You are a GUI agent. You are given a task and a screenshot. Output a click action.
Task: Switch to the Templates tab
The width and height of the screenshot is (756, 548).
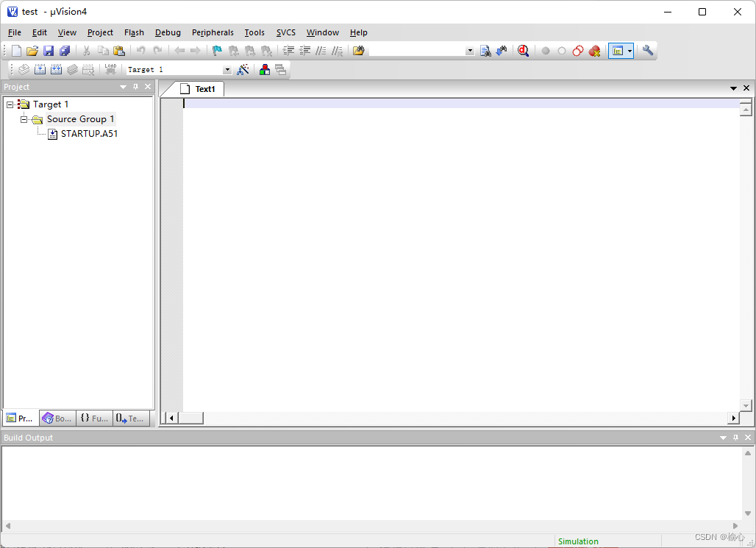click(x=131, y=419)
